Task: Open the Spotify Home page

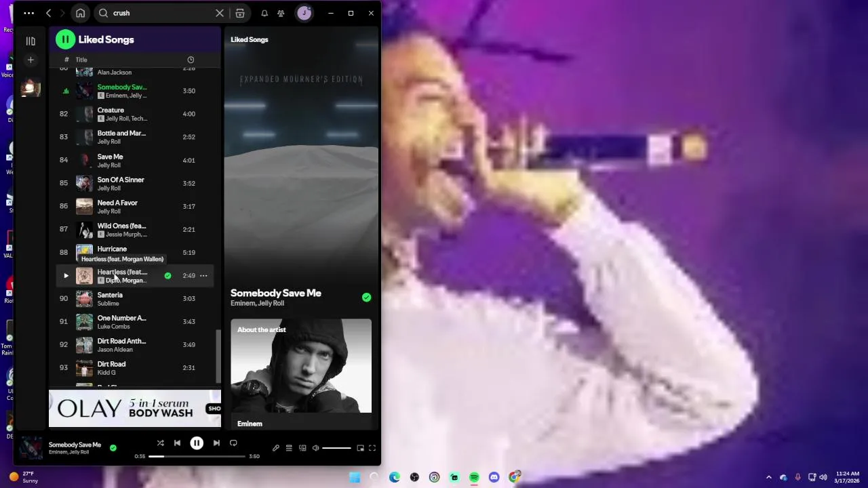Action: 81,13
